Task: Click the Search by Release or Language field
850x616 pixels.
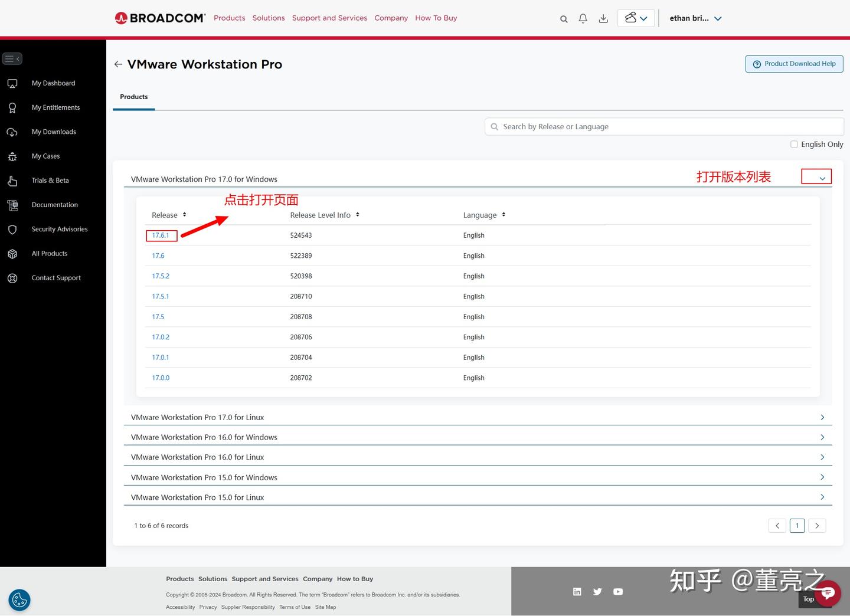Action: [664, 126]
